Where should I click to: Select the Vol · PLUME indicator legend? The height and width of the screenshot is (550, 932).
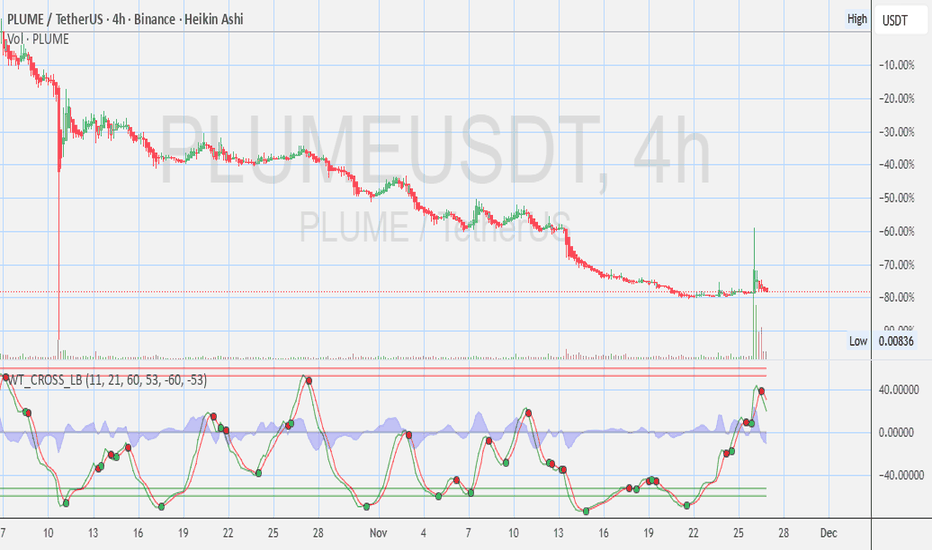tap(38, 39)
